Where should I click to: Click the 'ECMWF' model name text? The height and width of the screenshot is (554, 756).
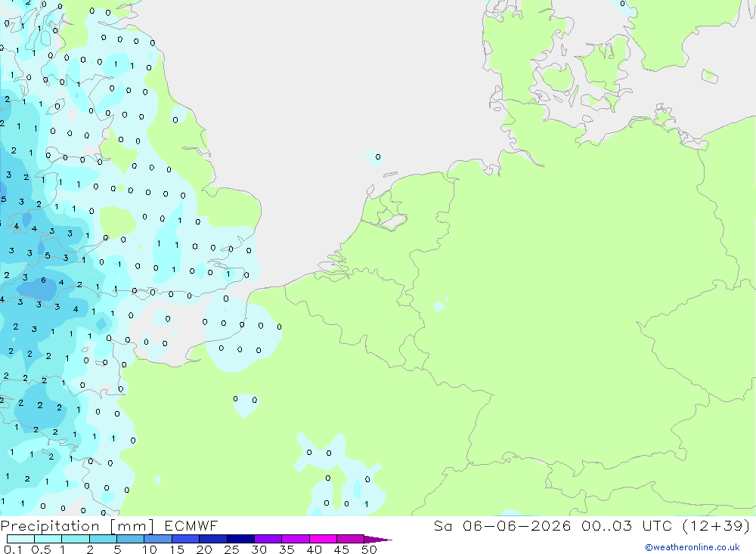pyautogui.click(x=191, y=526)
